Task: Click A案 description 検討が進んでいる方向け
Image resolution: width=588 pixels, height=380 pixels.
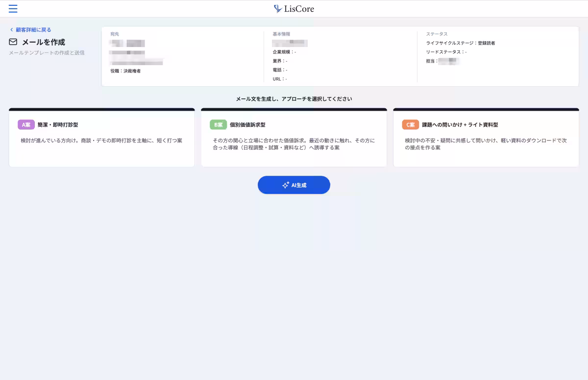Action: 101,141
